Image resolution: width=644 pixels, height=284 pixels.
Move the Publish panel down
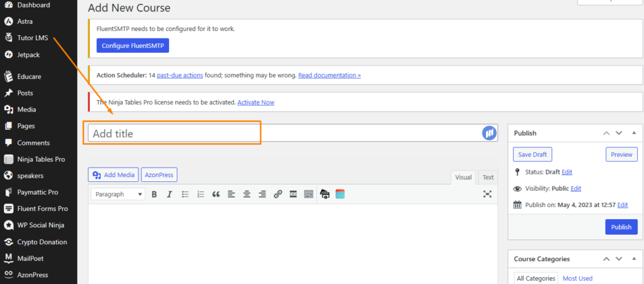[x=619, y=133]
